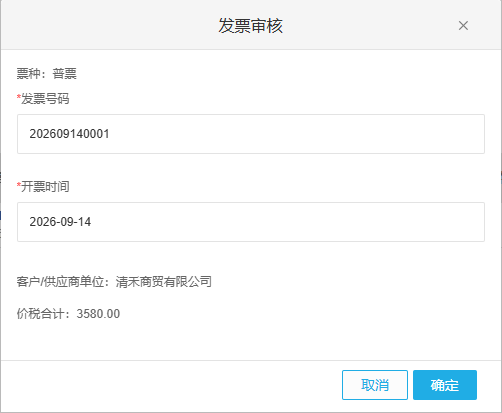
Task: Confirm with the 确定 button
Action: [445, 385]
